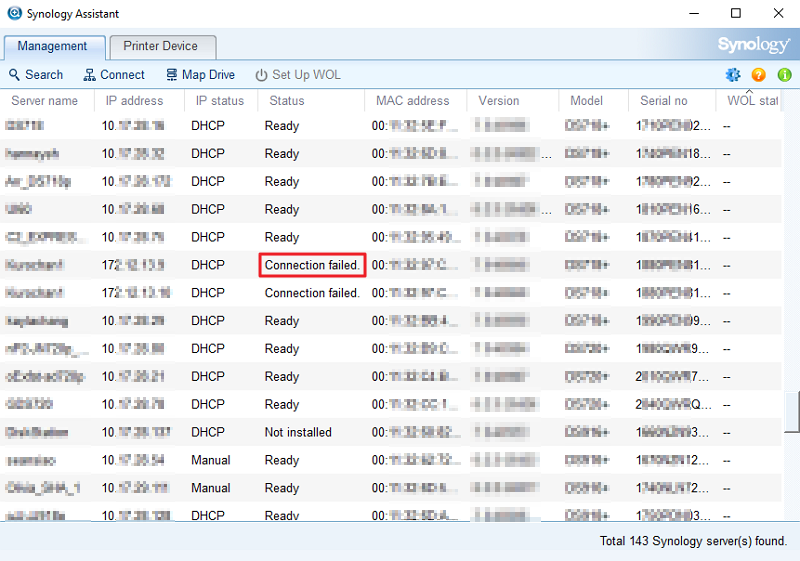Click the Synology Assistant title bar icon
This screenshot has width=800, height=561.
point(14,13)
